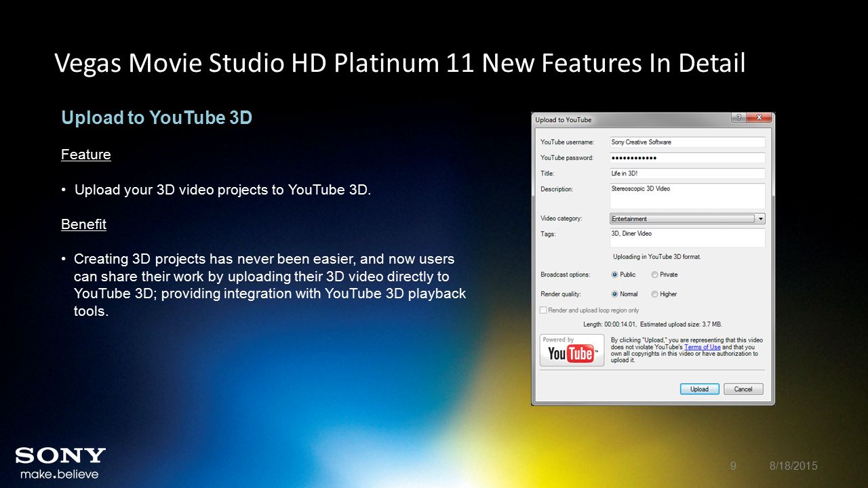Image resolution: width=868 pixels, height=488 pixels.
Task: Close the Upload to YouTube dialog
Action: pyautogui.click(x=759, y=118)
